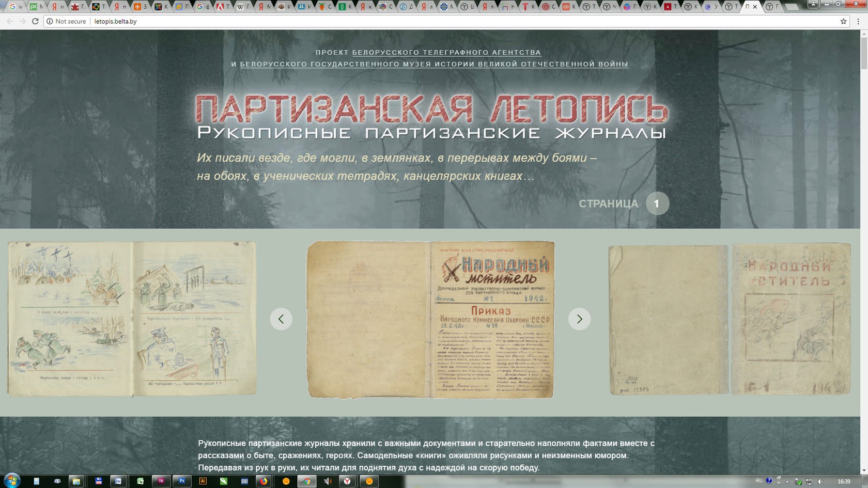
Task: Open the faded Народный мститель cover thumbnail
Action: 730,320
